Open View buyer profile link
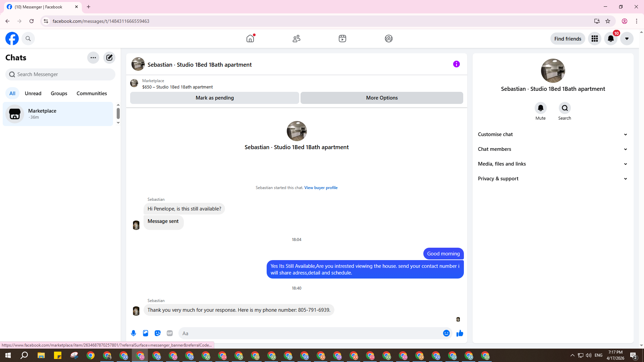 pyautogui.click(x=321, y=188)
